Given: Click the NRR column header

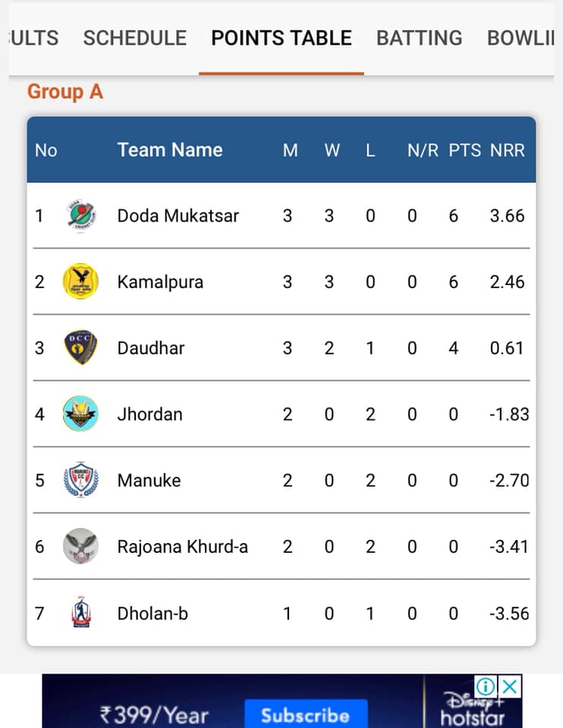Looking at the screenshot, I should point(508,150).
